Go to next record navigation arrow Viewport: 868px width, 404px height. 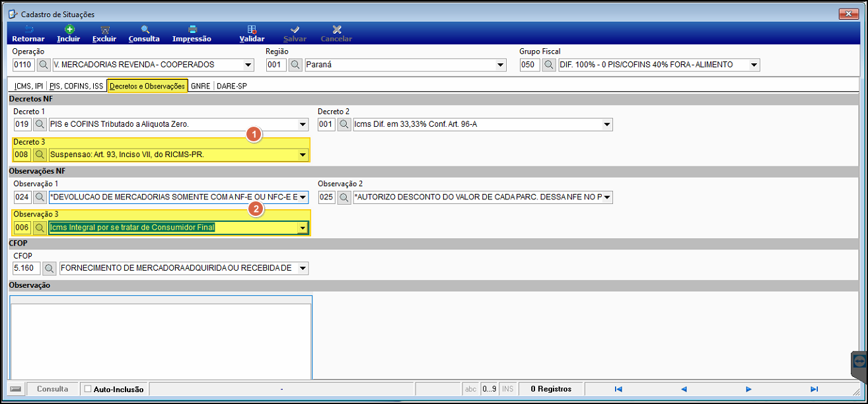(749, 389)
